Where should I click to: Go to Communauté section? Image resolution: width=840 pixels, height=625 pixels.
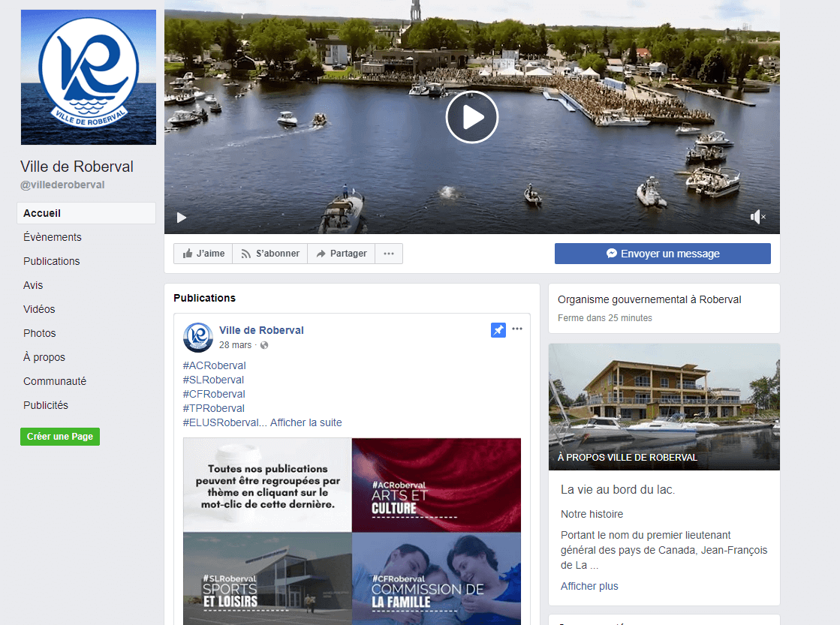pyautogui.click(x=55, y=381)
